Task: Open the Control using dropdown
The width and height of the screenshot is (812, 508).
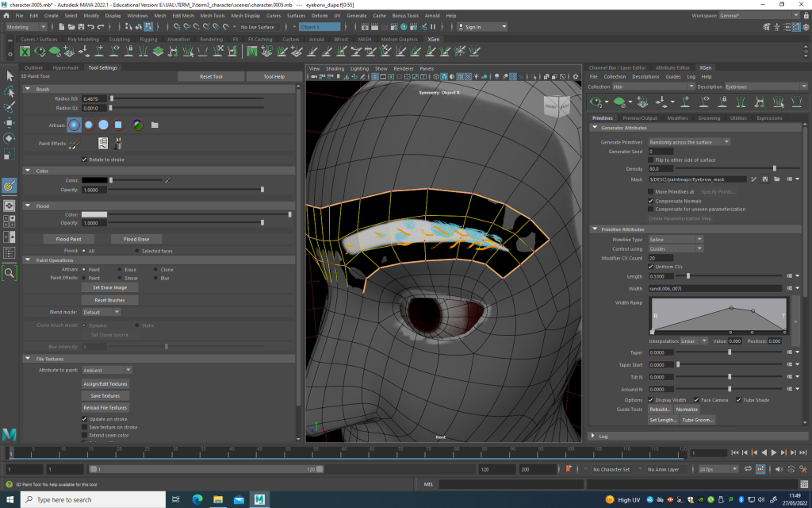Action: pyautogui.click(x=676, y=248)
